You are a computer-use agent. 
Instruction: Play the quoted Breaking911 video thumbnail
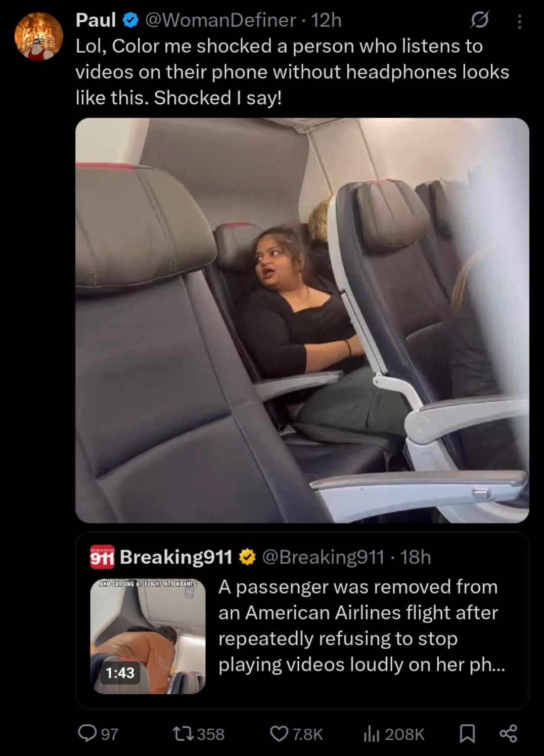click(x=148, y=637)
